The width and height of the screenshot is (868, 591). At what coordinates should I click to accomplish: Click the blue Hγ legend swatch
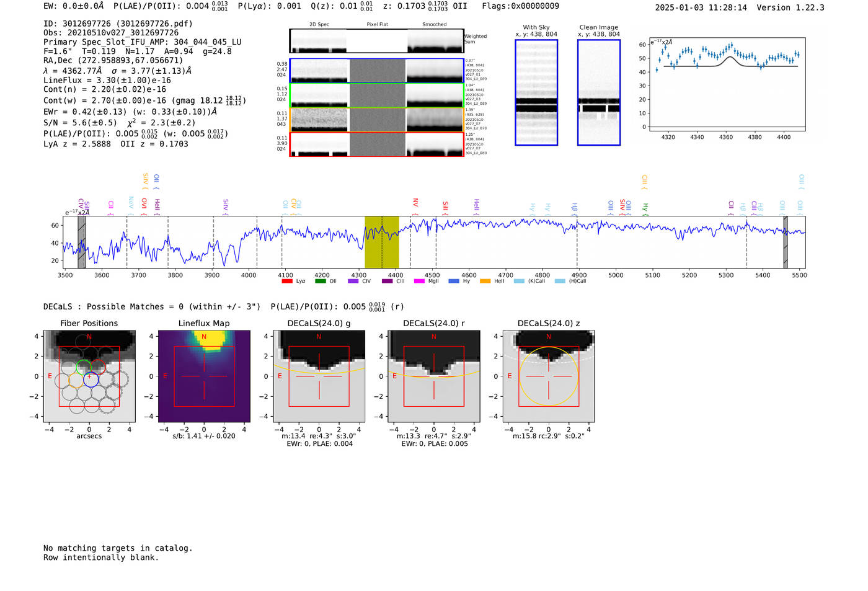coord(454,281)
